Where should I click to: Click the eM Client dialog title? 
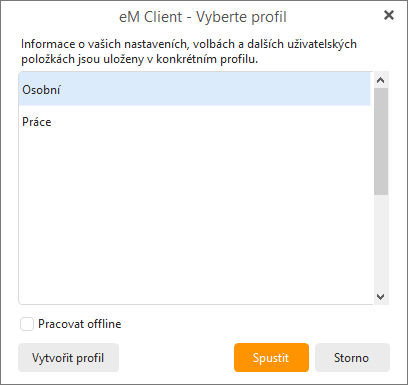(203, 17)
